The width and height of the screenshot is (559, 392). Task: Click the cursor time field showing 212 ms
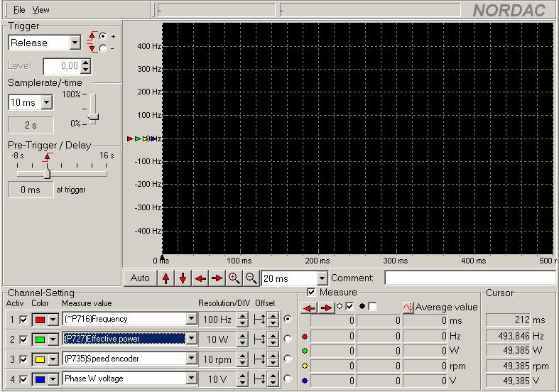click(x=509, y=320)
